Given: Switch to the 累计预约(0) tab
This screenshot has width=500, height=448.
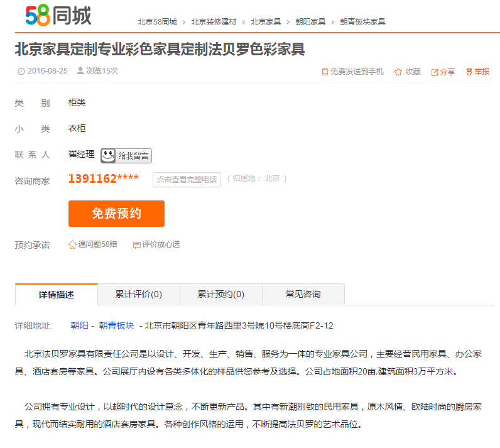Looking at the screenshot, I should 221,294.
